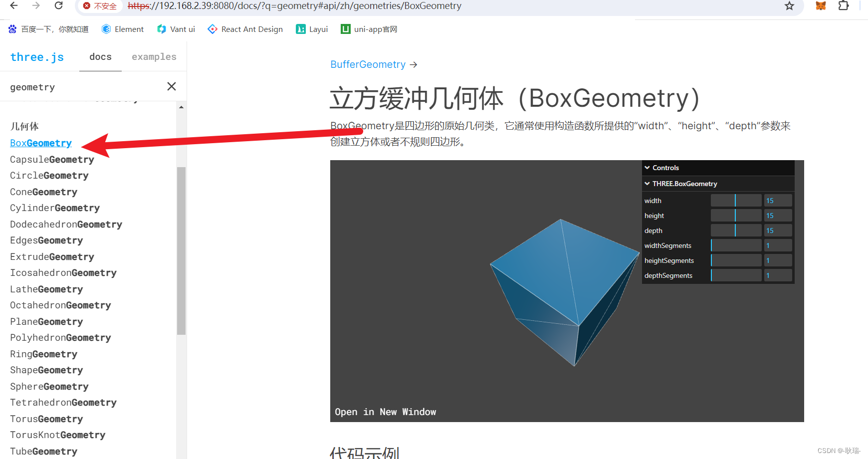Open EdgesGeometry docs page
The width and height of the screenshot is (868, 459).
[x=46, y=240]
